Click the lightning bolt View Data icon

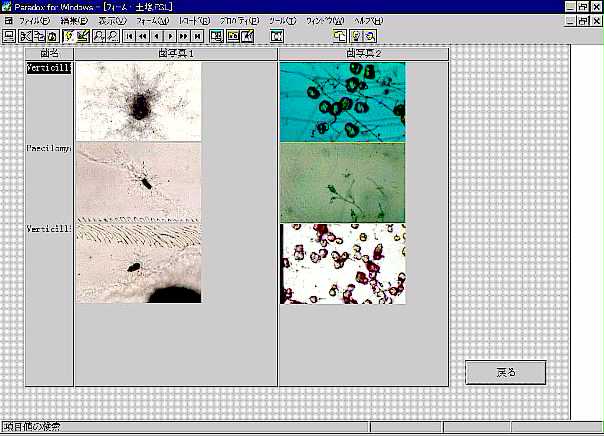[69, 36]
